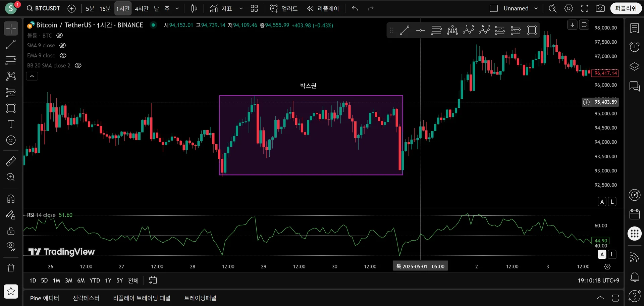644x306 pixels.
Task: Toggle magnet mode for drawings
Action: pos(11,199)
